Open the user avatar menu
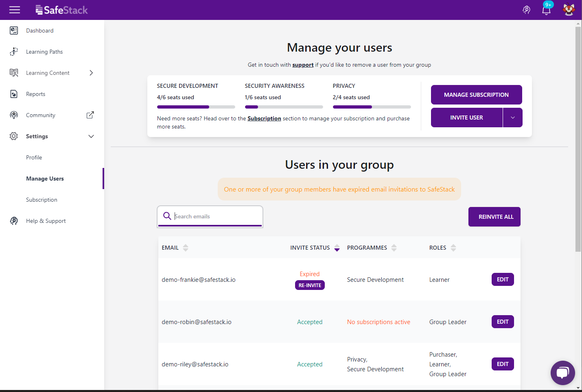The height and width of the screenshot is (392, 582). tap(569, 10)
